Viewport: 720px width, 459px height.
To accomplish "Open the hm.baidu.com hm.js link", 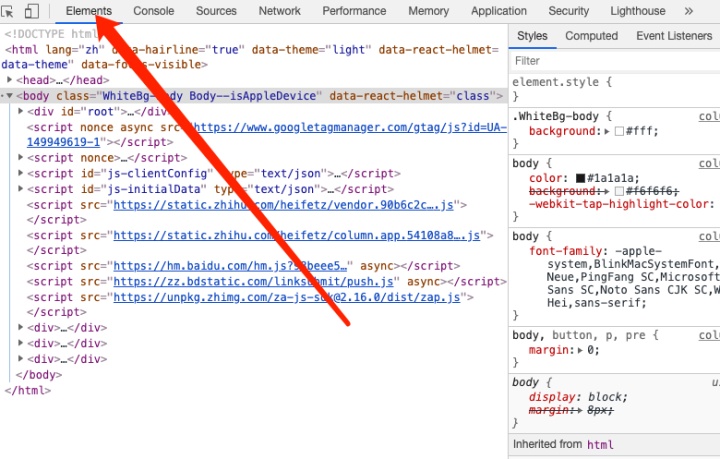I will point(230,266).
